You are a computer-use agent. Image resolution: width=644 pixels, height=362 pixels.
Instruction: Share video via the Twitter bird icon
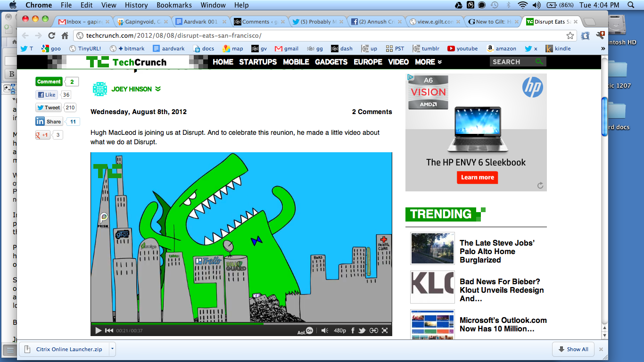pos(362,330)
